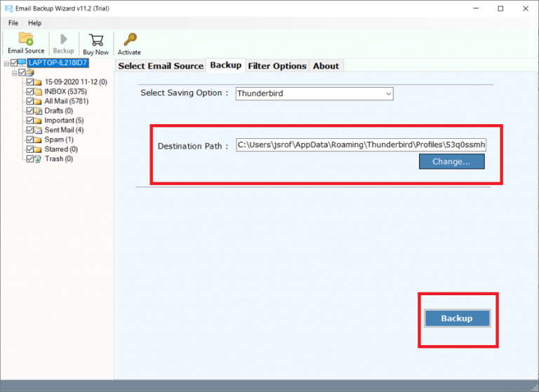Uncheck the Drafts (0) checkbox
Viewport: 539px width, 392px height.
coord(30,111)
